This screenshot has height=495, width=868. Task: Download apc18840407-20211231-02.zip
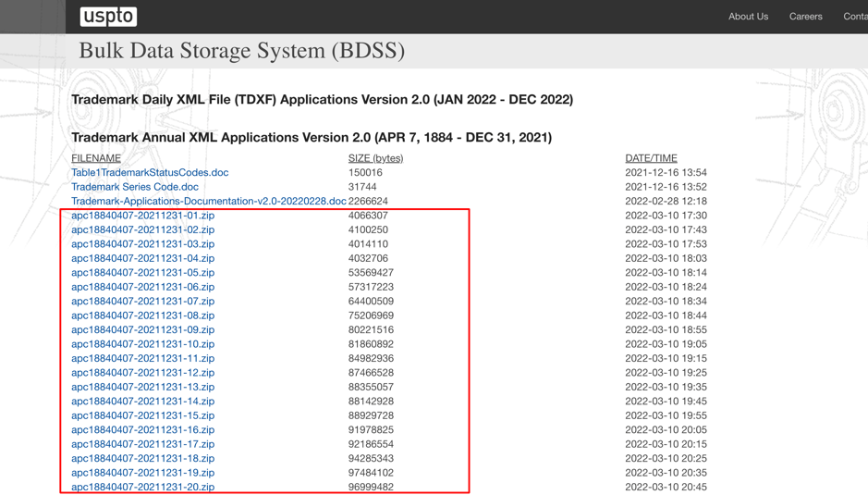pyautogui.click(x=143, y=229)
